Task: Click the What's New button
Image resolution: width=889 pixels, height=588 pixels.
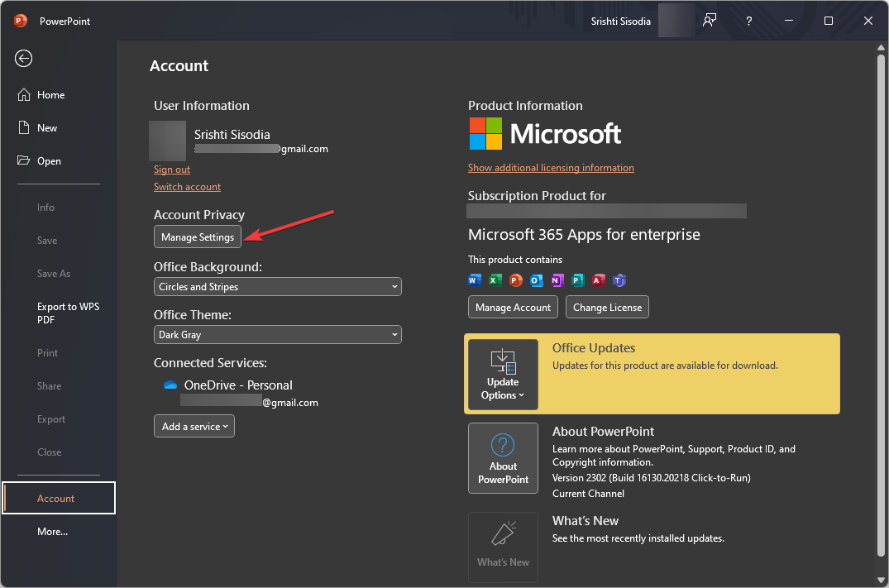Action: 503,547
